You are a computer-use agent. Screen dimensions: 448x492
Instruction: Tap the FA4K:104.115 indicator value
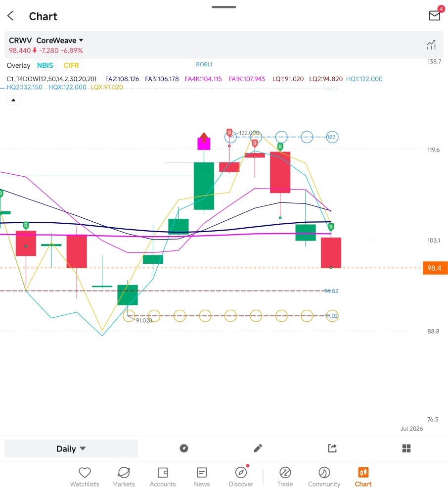click(x=203, y=79)
